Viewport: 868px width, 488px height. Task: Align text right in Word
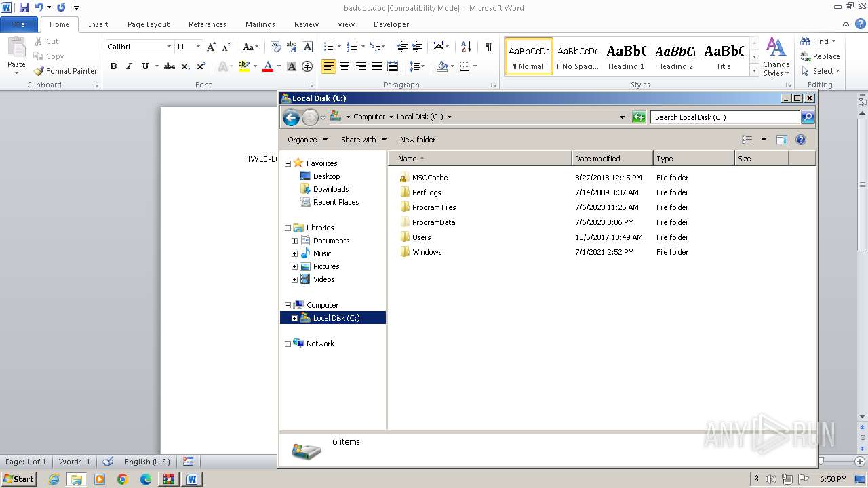tap(361, 66)
